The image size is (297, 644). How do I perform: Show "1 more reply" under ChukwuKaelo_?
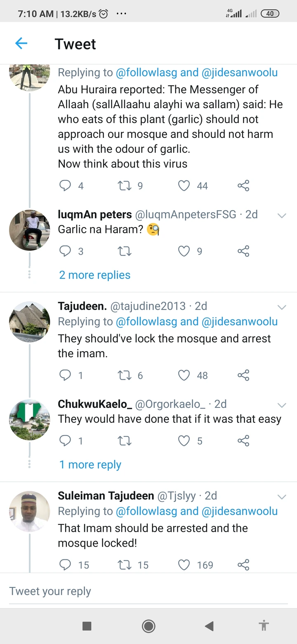click(x=90, y=465)
